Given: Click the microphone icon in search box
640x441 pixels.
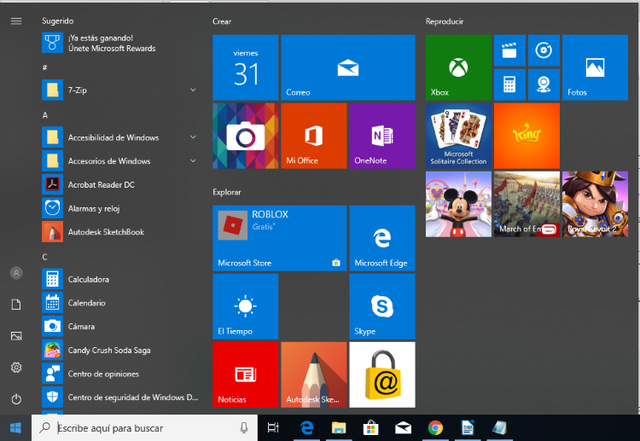Looking at the screenshot, I should [244, 428].
